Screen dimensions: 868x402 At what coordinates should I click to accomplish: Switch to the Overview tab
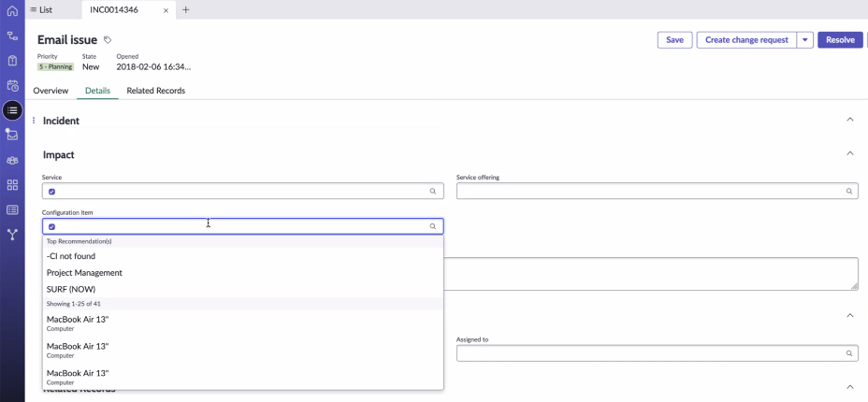[x=51, y=91]
